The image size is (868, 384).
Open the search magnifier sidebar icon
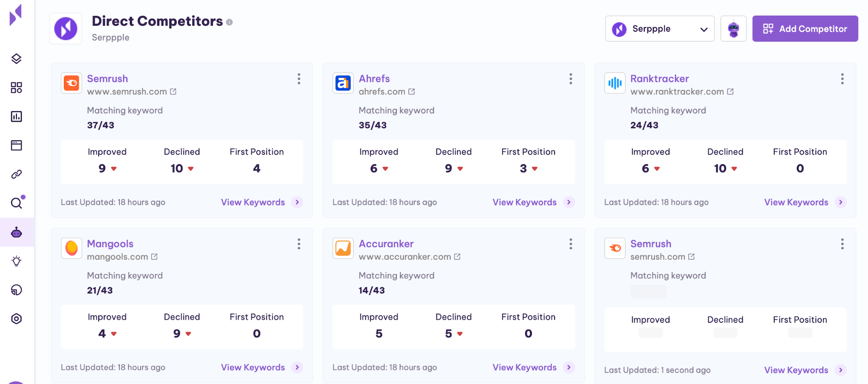(x=17, y=202)
